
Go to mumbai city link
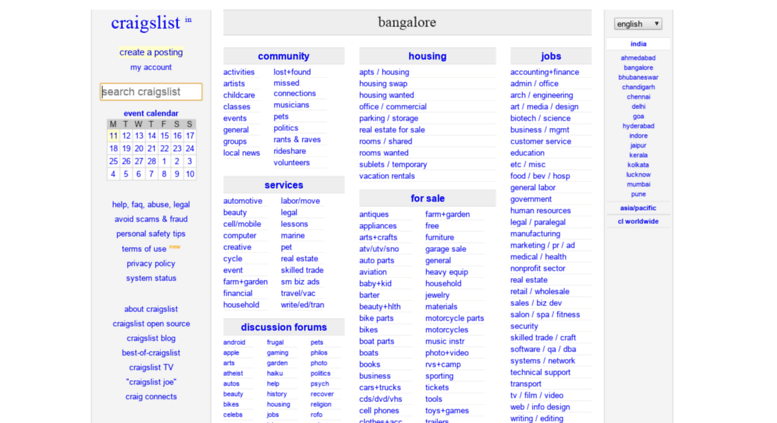[x=638, y=184]
